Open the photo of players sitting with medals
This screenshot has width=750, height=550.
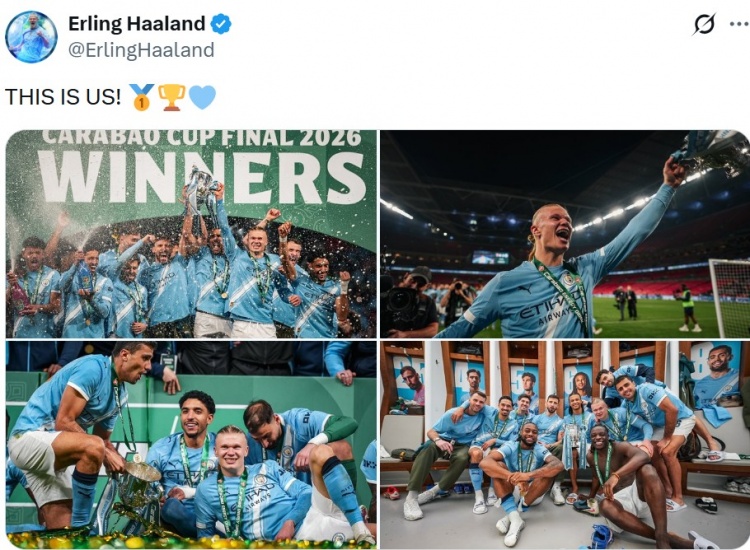click(191, 444)
